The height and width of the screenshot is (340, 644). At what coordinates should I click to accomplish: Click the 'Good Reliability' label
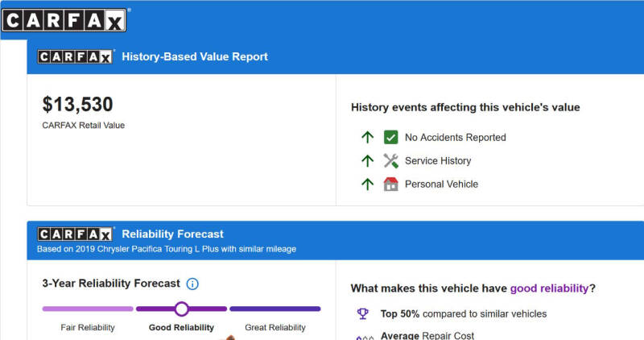pos(181,328)
